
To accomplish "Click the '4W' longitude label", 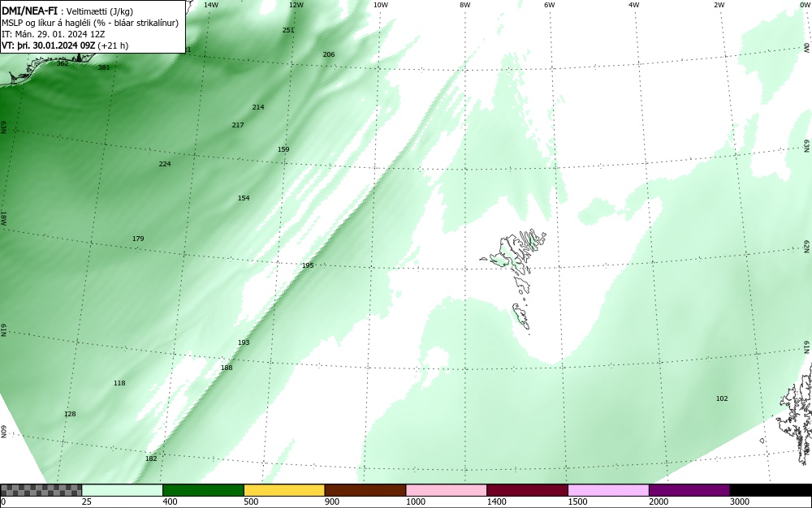I will click(x=634, y=5).
